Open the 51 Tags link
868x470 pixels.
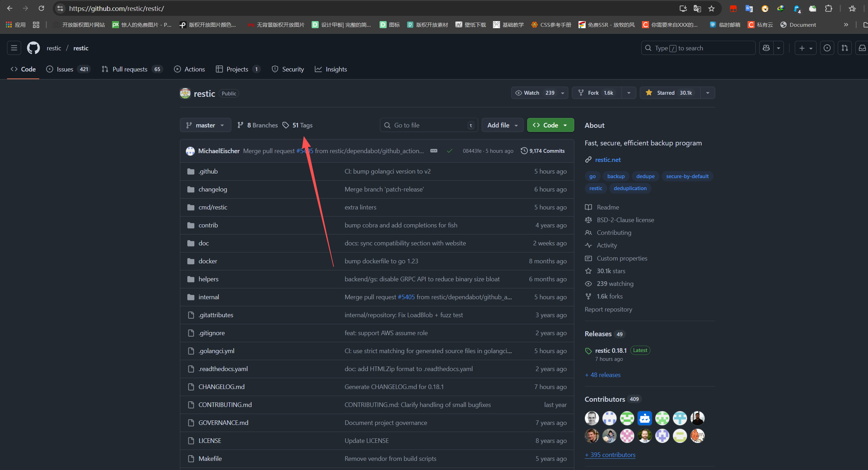302,125
